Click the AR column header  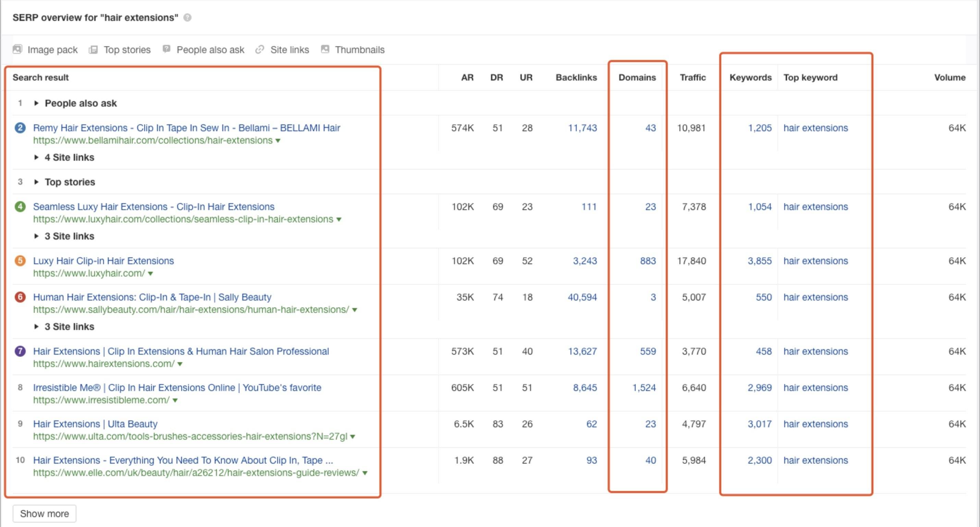coord(467,78)
